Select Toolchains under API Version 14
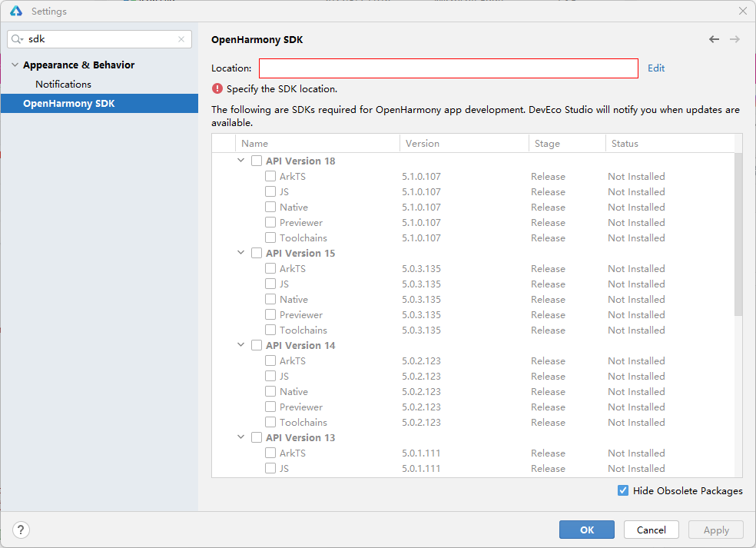756x548 pixels. [x=303, y=422]
